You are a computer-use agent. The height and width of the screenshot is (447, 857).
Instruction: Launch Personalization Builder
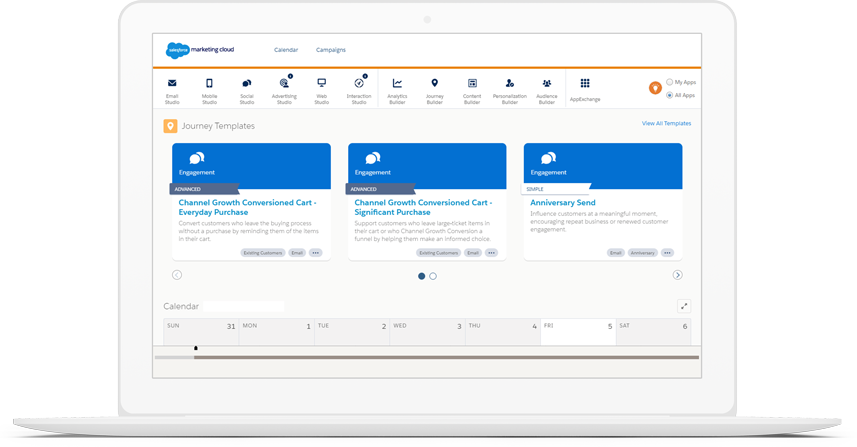point(509,91)
